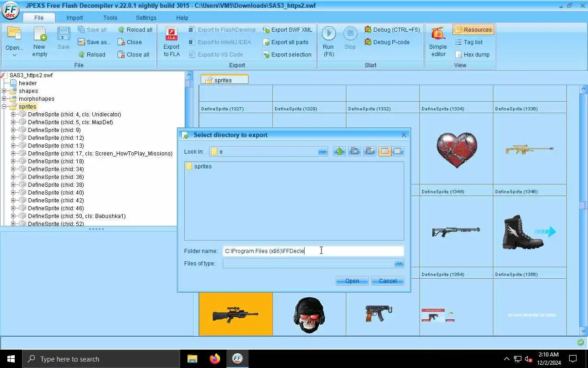Close the Select directory dialog
This screenshot has height=368, width=588.
(x=404, y=135)
